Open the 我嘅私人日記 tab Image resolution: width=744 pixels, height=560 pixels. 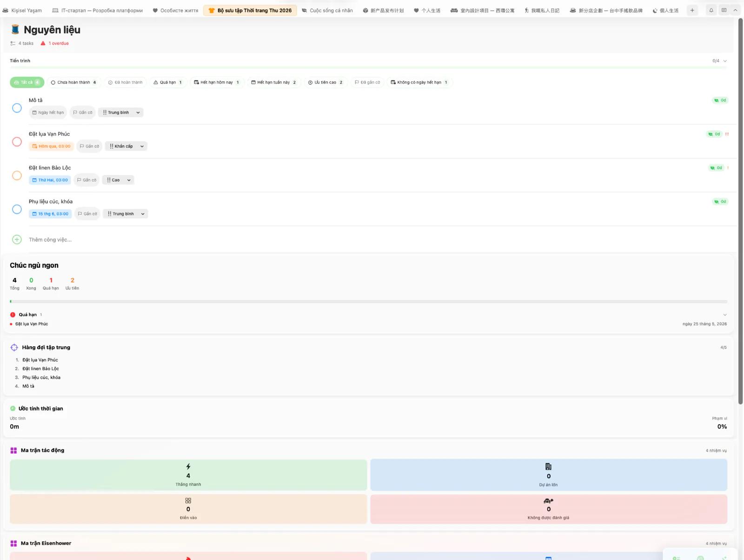tap(542, 10)
